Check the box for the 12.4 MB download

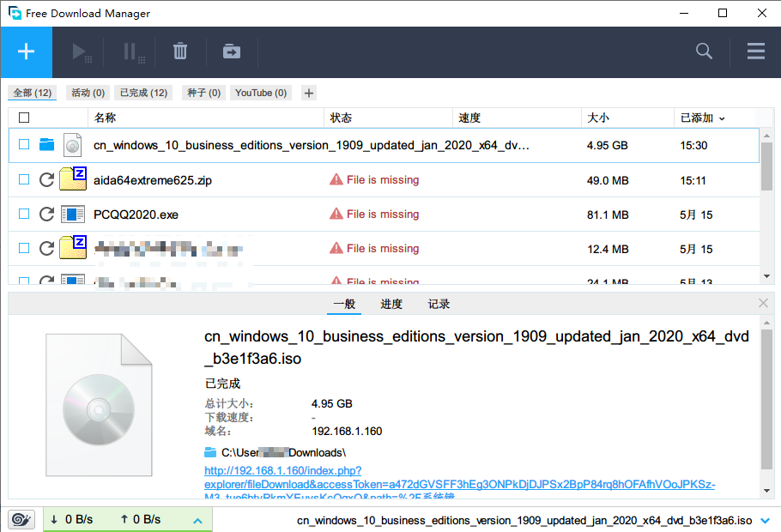[x=24, y=248]
